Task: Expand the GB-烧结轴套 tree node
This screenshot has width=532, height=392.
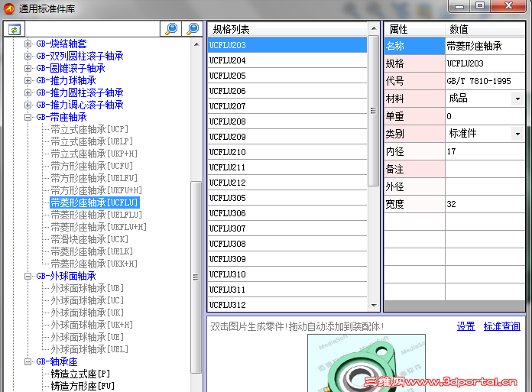Action: [x=28, y=44]
